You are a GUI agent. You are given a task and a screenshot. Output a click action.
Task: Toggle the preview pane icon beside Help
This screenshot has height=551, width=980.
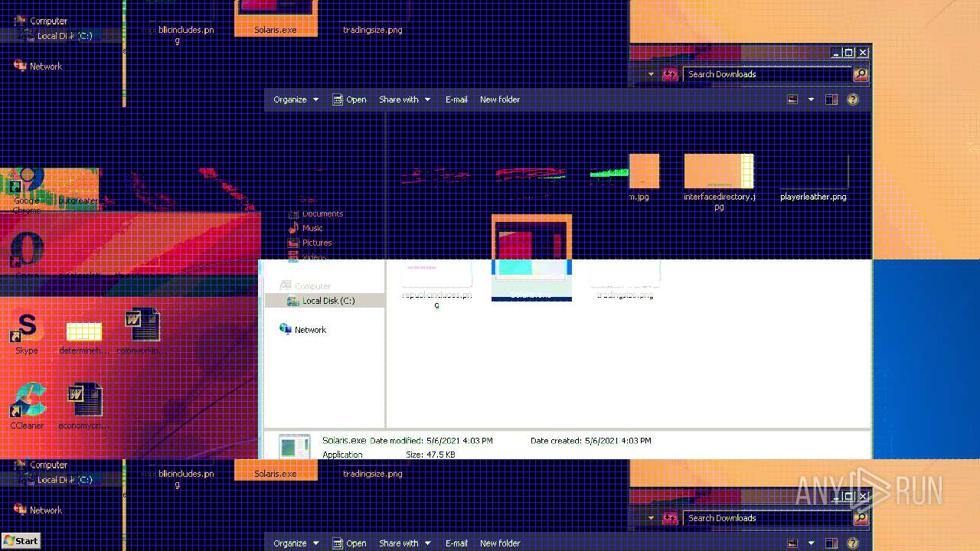coord(831,99)
